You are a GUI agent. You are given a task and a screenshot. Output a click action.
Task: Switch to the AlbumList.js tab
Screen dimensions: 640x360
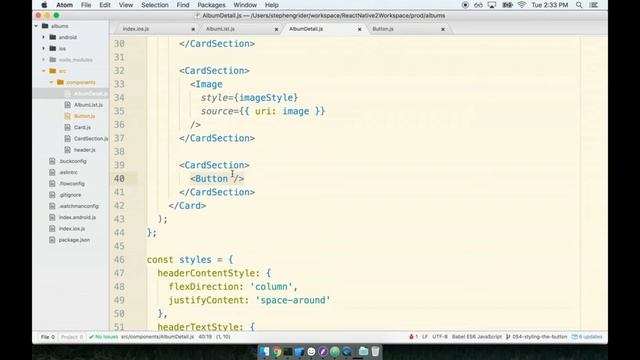click(x=220, y=29)
